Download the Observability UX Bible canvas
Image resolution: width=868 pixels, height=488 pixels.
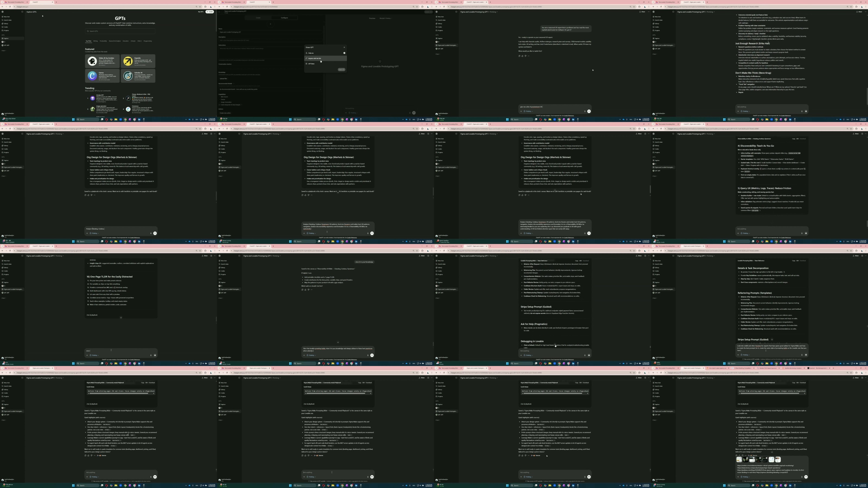(x=803, y=139)
